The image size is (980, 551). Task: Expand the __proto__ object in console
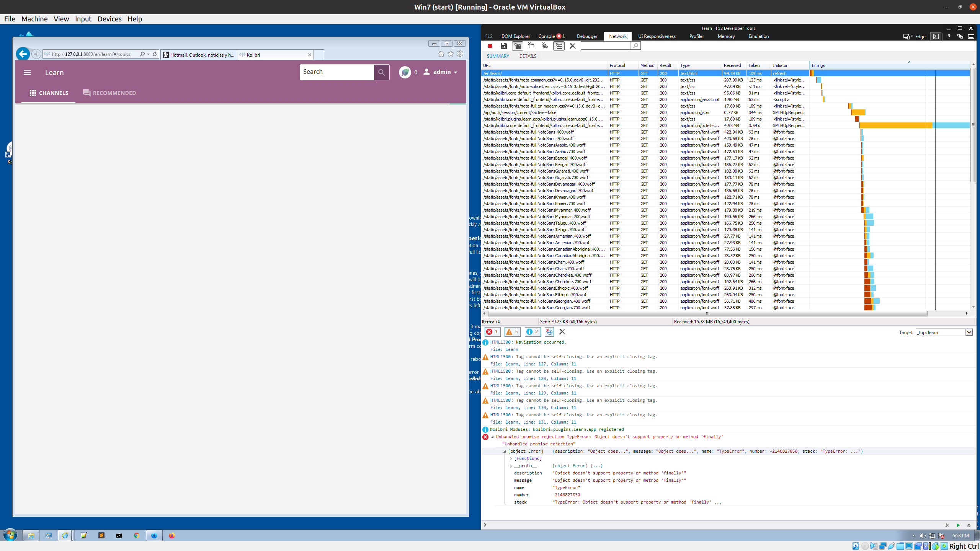[511, 466]
